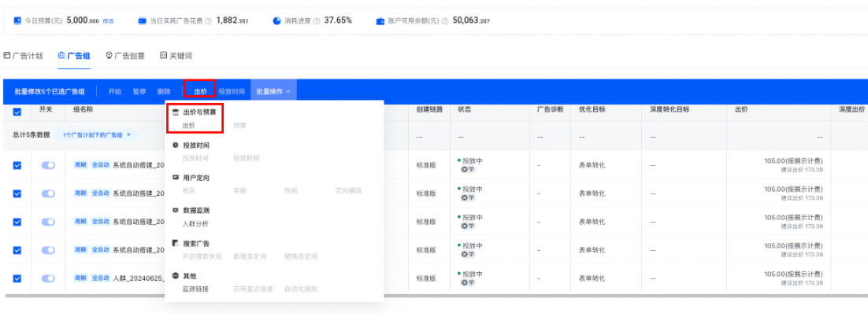
Task: Click the 消耗进度 pie chart icon
Action: [276, 20]
